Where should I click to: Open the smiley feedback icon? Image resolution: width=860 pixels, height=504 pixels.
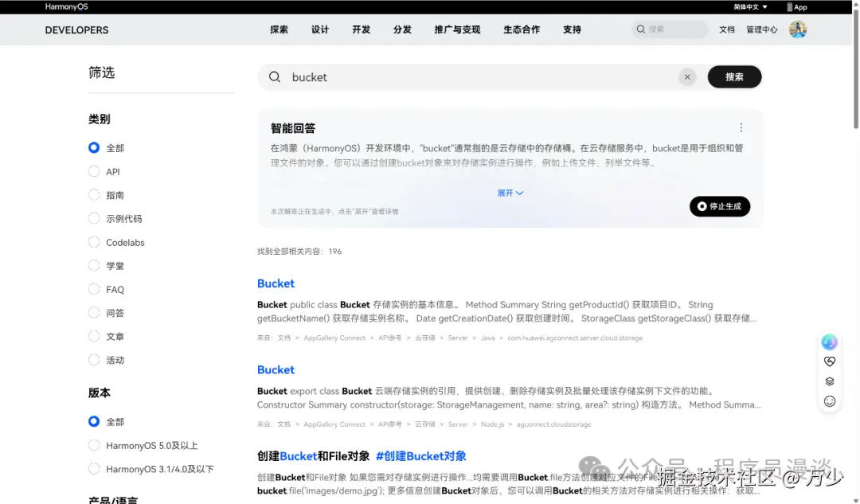(829, 401)
